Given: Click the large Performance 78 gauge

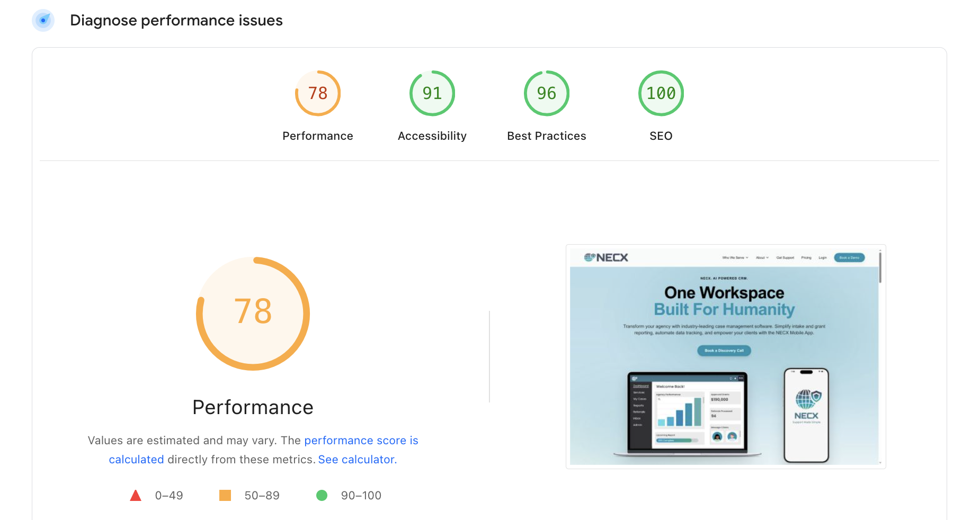Looking at the screenshot, I should tap(253, 313).
